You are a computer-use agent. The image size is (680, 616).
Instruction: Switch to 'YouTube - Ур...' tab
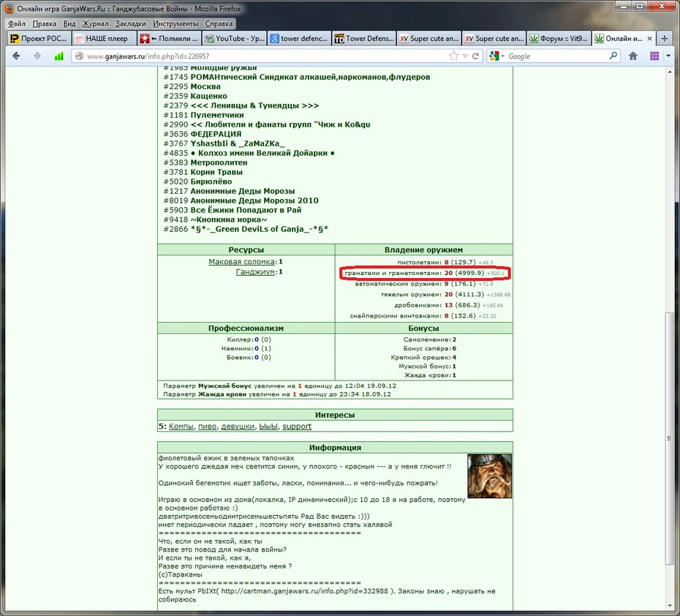234,39
